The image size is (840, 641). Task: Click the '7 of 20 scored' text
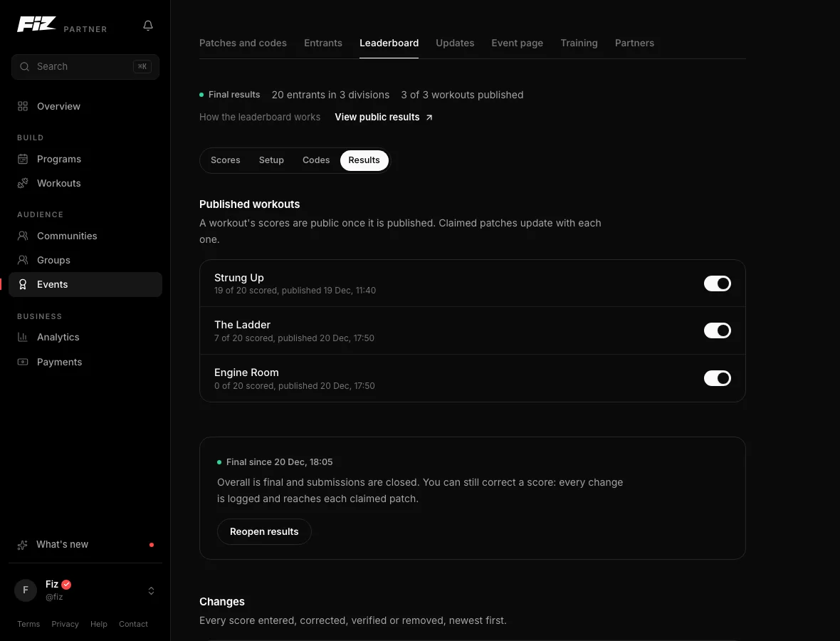point(243,338)
